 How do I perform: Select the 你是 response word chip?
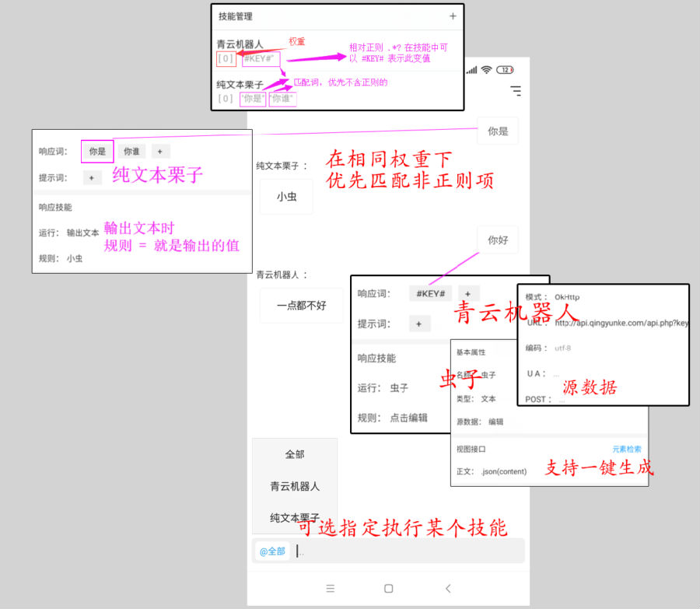[96, 151]
